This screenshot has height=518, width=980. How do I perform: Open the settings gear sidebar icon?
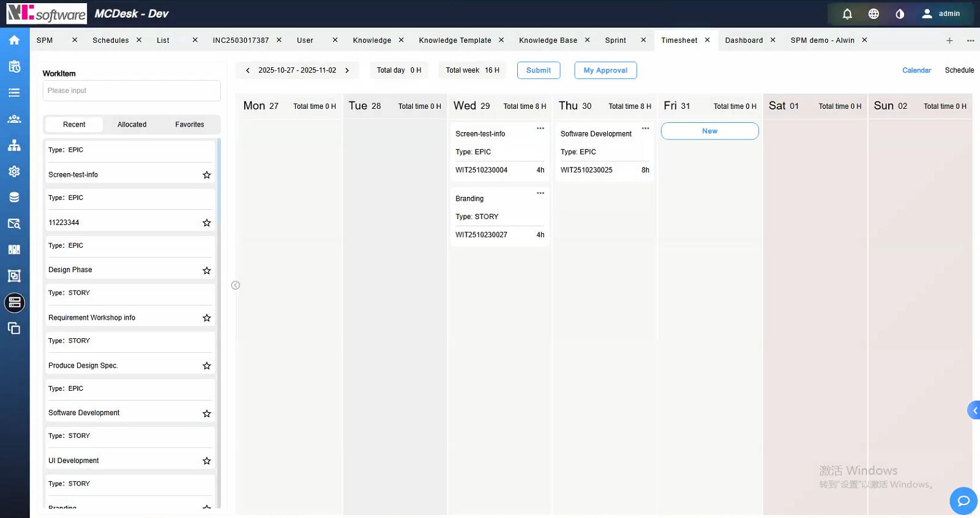click(x=14, y=171)
